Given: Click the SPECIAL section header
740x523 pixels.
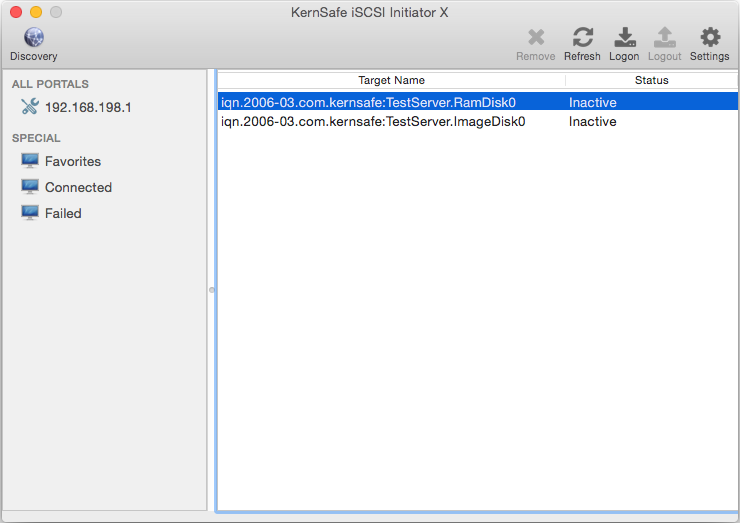Looking at the screenshot, I should pos(36,138).
